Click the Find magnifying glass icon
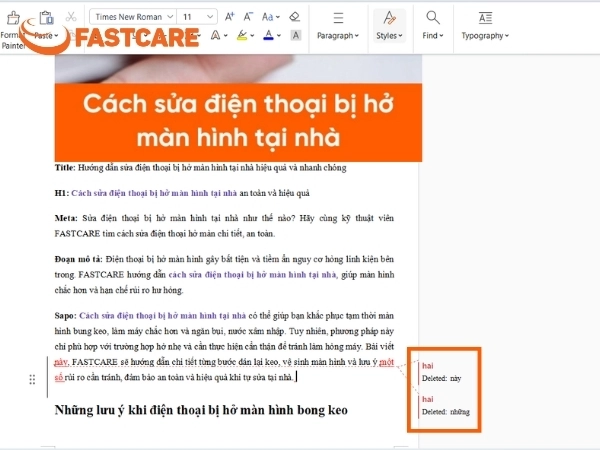The height and width of the screenshot is (450, 600). pyautogui.click(x=433, y=18)
